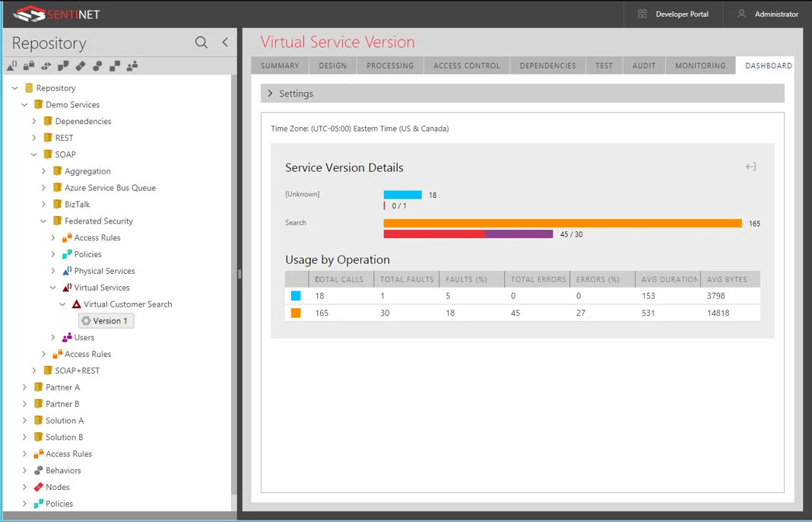Open the ACCESS CONTROL tab

(x=466, y=65)
